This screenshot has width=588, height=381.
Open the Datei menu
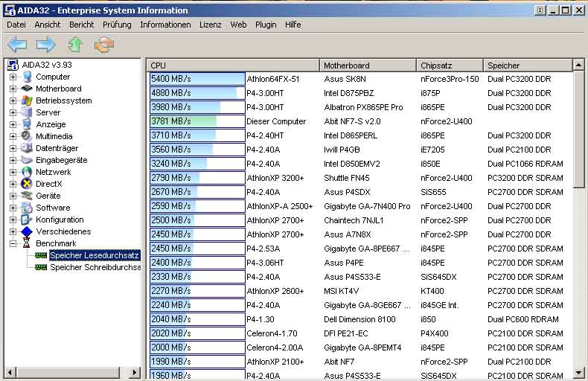point(16,25)
